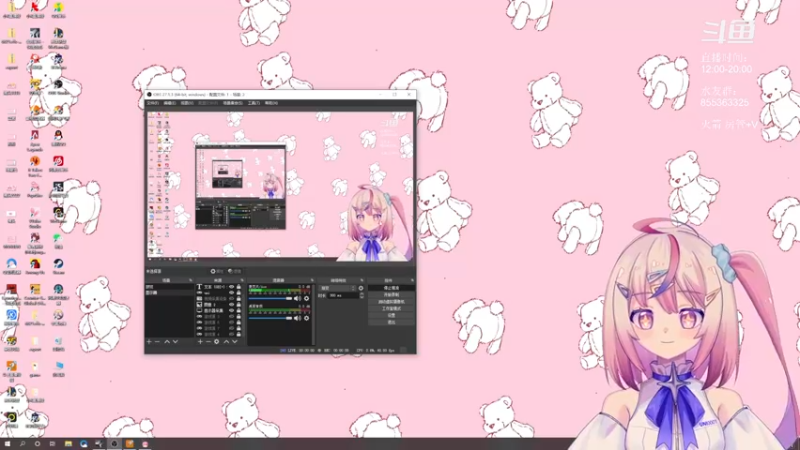Toggle visibility eye of the Image source
The height and width of the screenshot is (450, 800).
click(x=232, y=305)
